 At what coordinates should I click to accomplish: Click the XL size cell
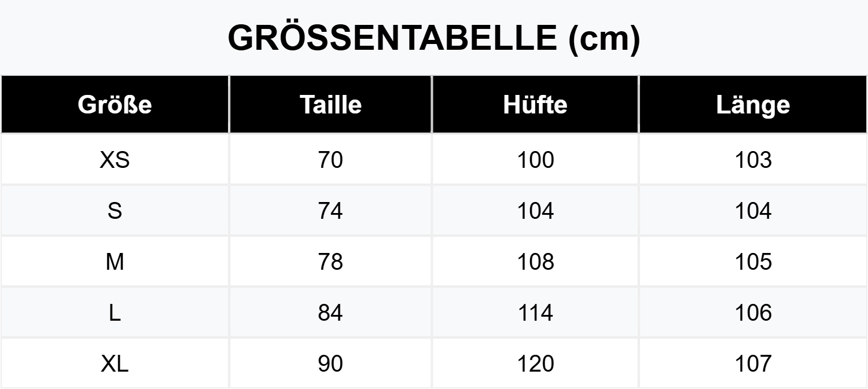point(115,364)
